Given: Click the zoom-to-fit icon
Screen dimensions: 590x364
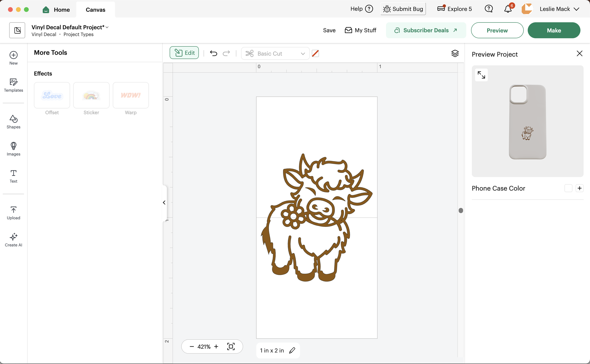Looking at the screenshot, I should (231, 346).
